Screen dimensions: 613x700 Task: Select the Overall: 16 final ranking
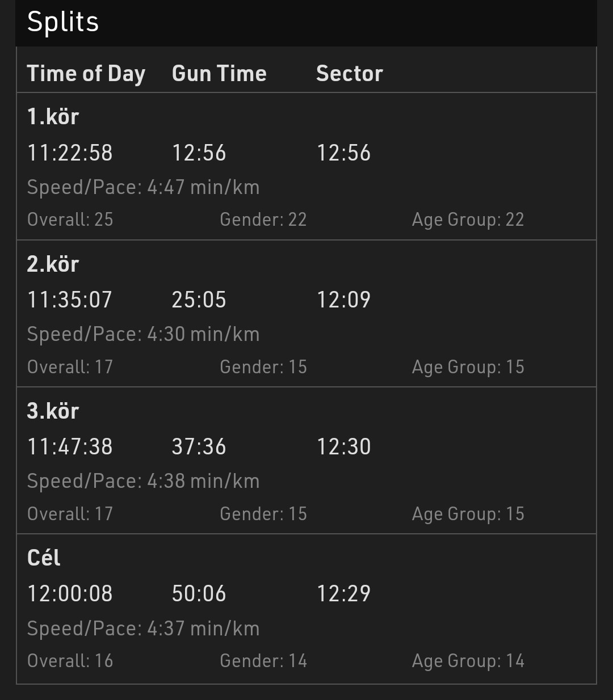70,661
